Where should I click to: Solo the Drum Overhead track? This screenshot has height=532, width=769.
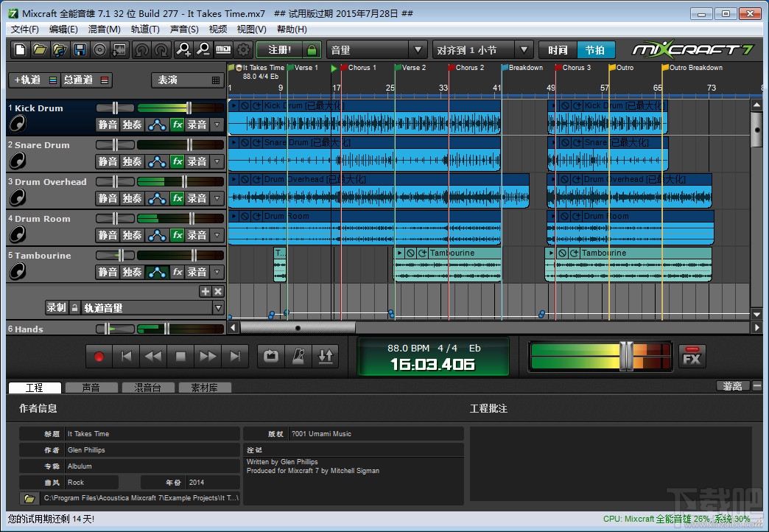click(132, 198)
